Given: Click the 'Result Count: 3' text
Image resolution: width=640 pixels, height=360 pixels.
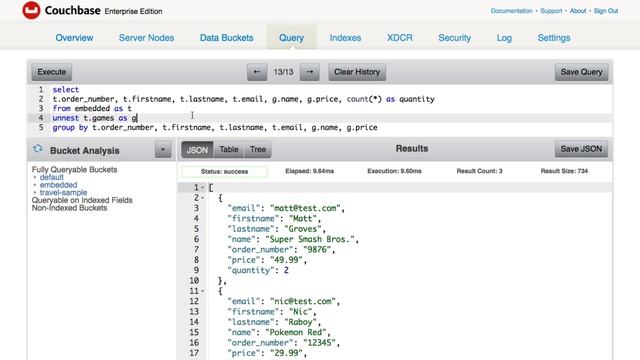Looking at the screenshot, I should pos(479,171).
